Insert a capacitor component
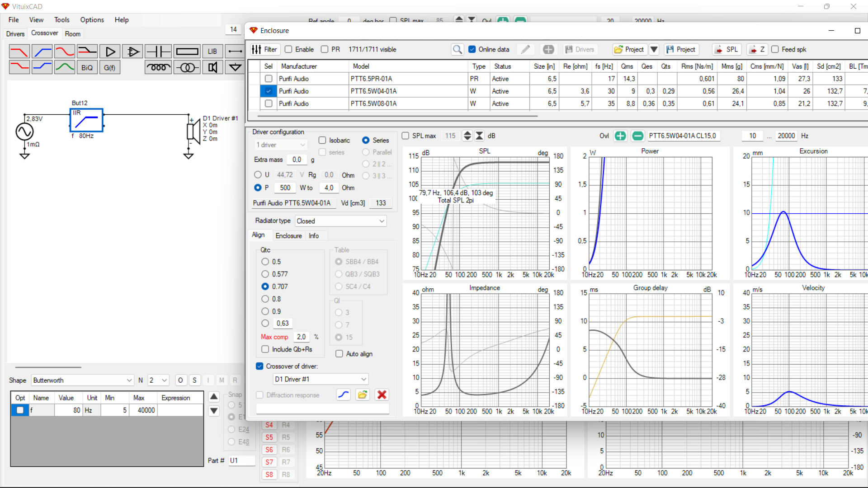868x488 pixels. point(158,52)
